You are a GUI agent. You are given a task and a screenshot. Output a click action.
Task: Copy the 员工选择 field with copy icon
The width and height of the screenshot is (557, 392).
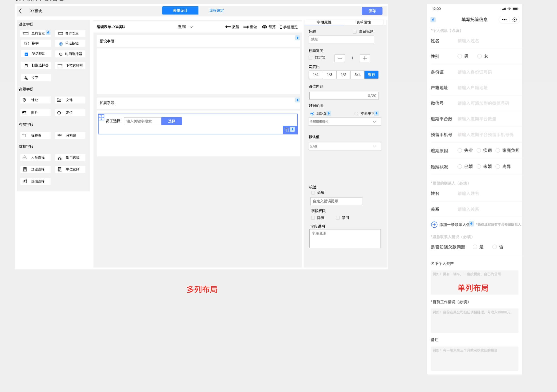[287, 130]
